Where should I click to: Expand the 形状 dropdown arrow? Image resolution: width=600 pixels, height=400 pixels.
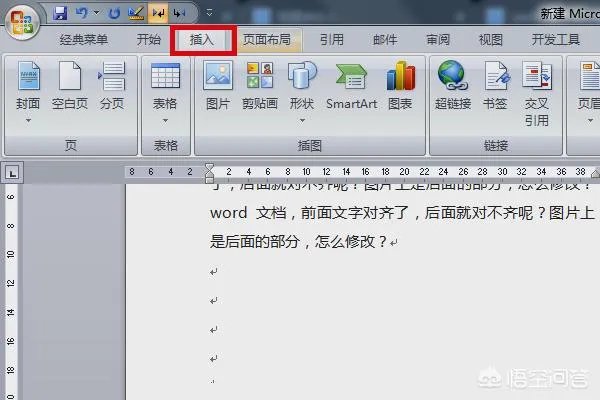[302, 121]
